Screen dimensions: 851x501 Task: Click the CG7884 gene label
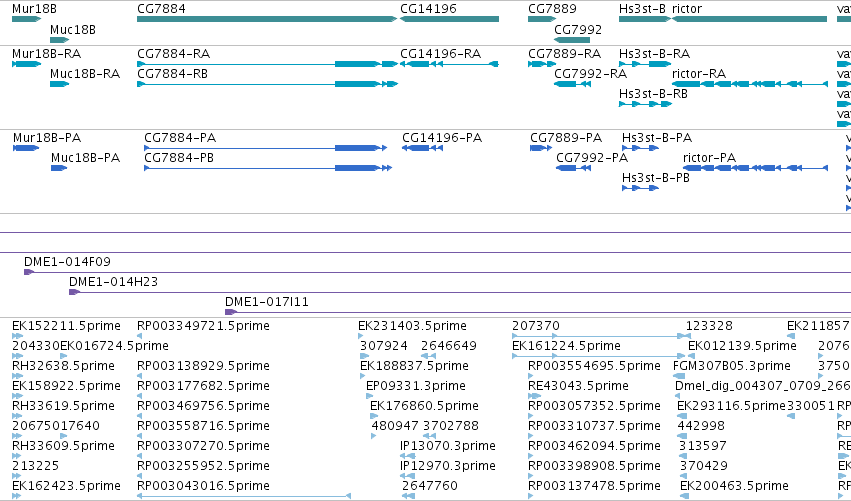pos(161,9)
